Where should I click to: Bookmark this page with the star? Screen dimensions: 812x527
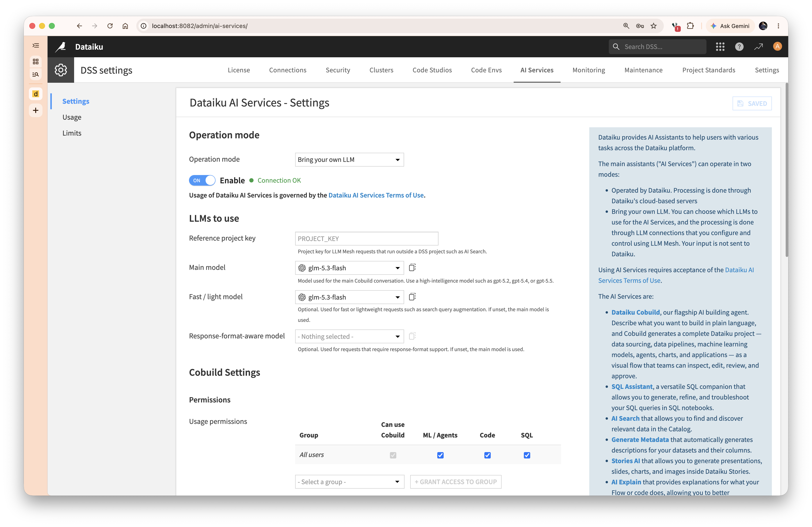coord(653,26)
